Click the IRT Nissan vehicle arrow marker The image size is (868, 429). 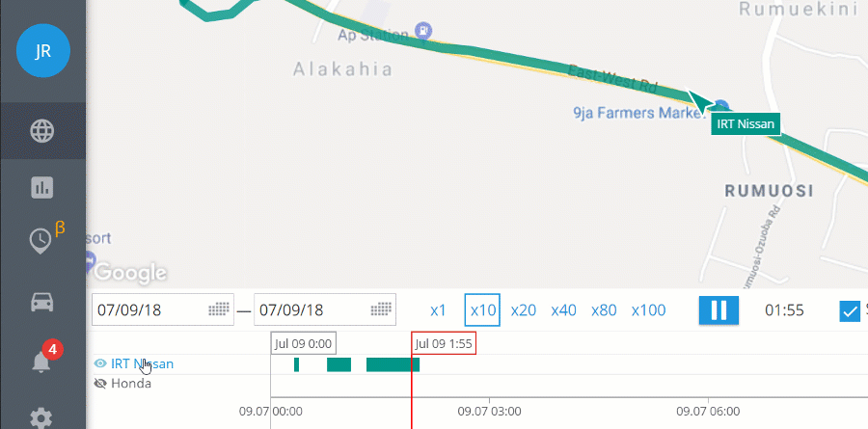click(x=701, y=99)
